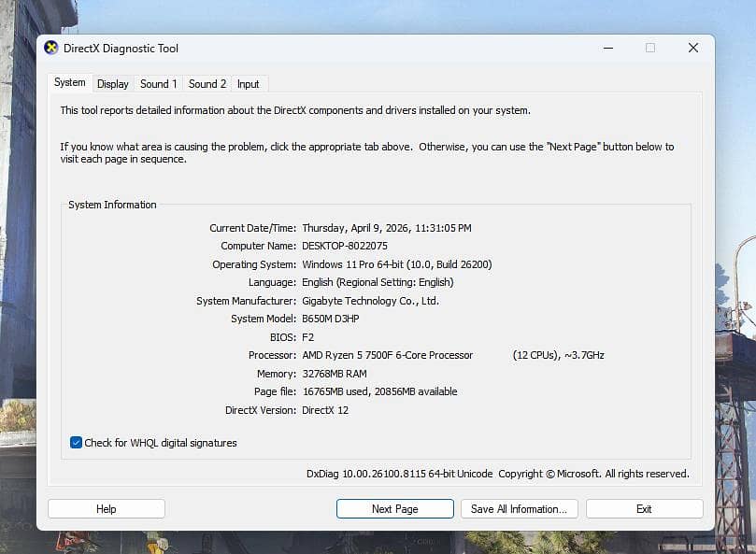Viewport: 756px width, 554px height.
Task: Minimize the DirectX Diagnostic Tool window
Action: [x=608, y=48]
